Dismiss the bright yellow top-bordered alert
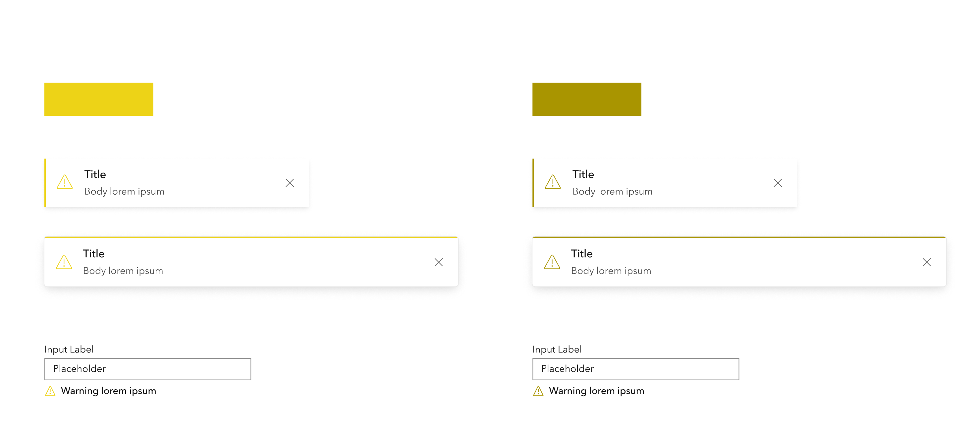The image size is (980, 445). click(439, 262)
